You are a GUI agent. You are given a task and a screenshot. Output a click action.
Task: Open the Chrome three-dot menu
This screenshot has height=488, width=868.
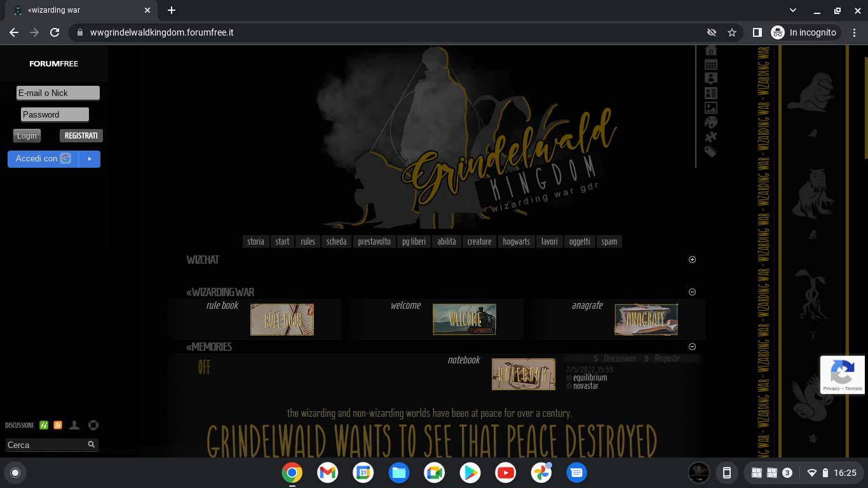pos(855,32)
